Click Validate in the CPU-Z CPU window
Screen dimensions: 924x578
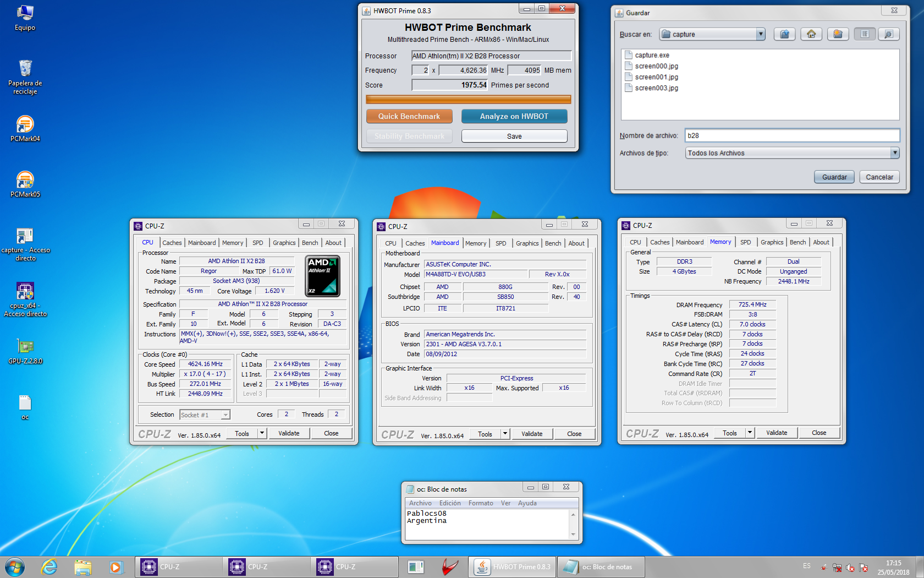289,433
